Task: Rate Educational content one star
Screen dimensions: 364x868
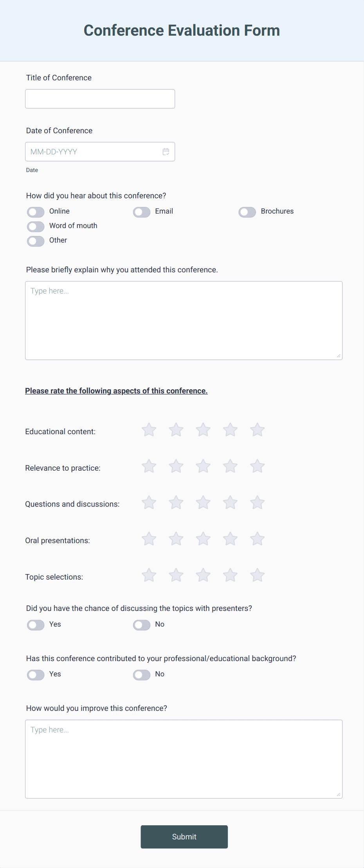Action: click(148, 429)
